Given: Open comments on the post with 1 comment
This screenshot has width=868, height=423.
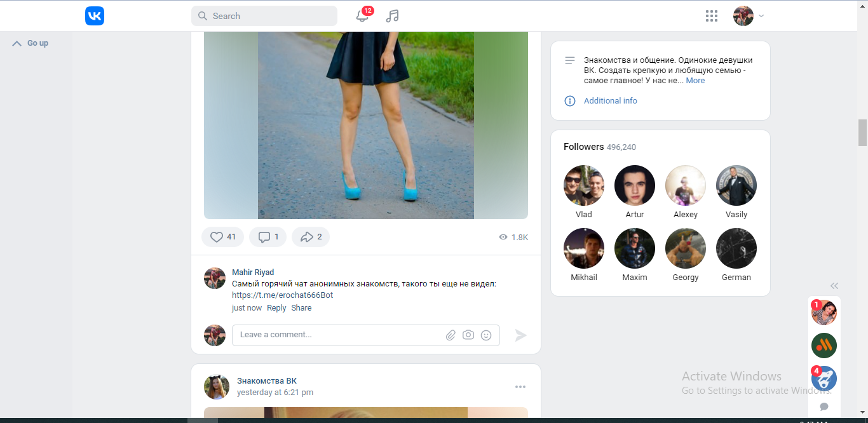Looking at the screenshot, I should tap(268, 237).
